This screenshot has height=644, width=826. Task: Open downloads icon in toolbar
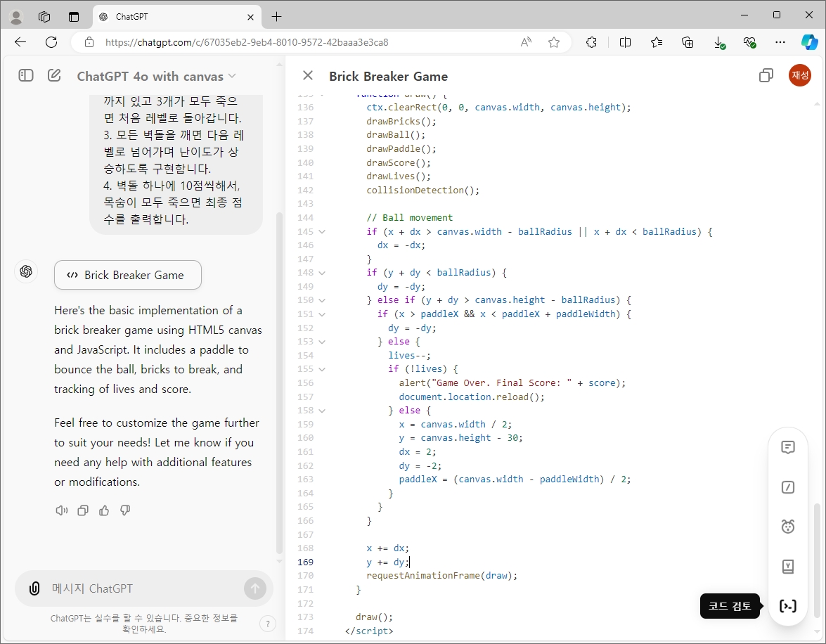719,42
